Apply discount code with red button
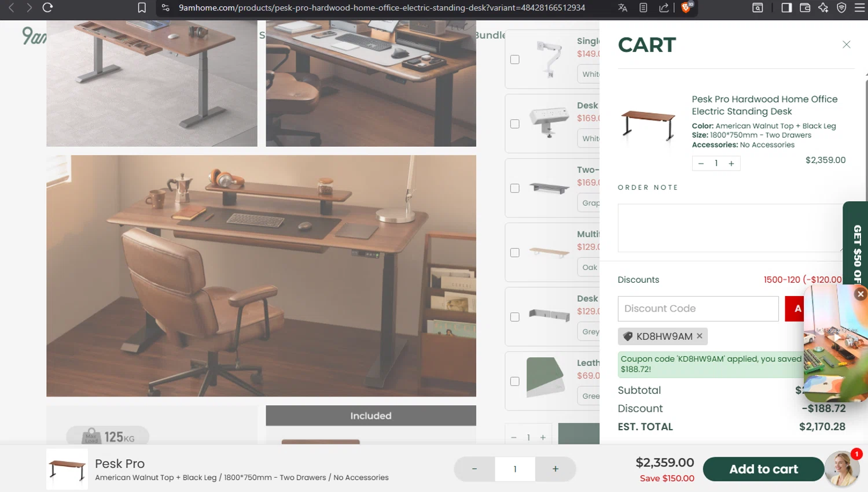The image size is (868, 492). [795, 309]
